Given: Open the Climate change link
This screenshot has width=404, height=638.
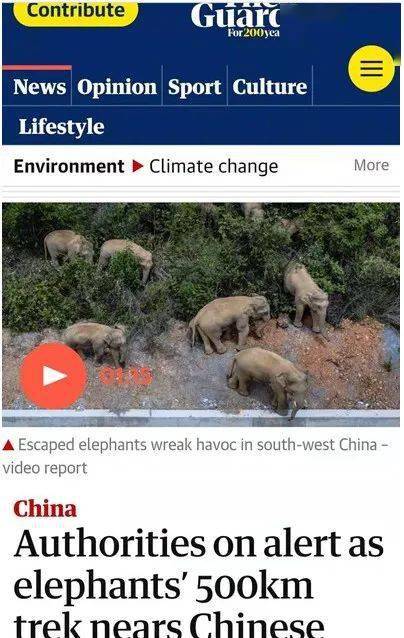Looking at the screenshot, I should 214,167.
